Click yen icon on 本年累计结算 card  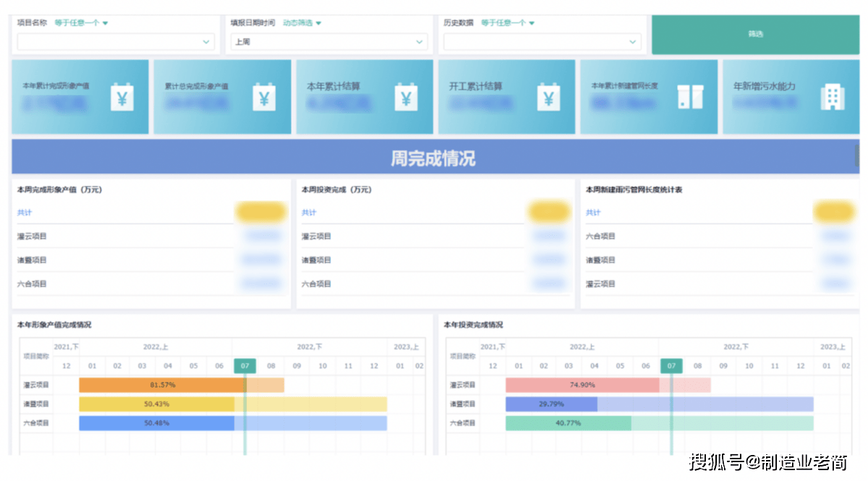[406, 97]
